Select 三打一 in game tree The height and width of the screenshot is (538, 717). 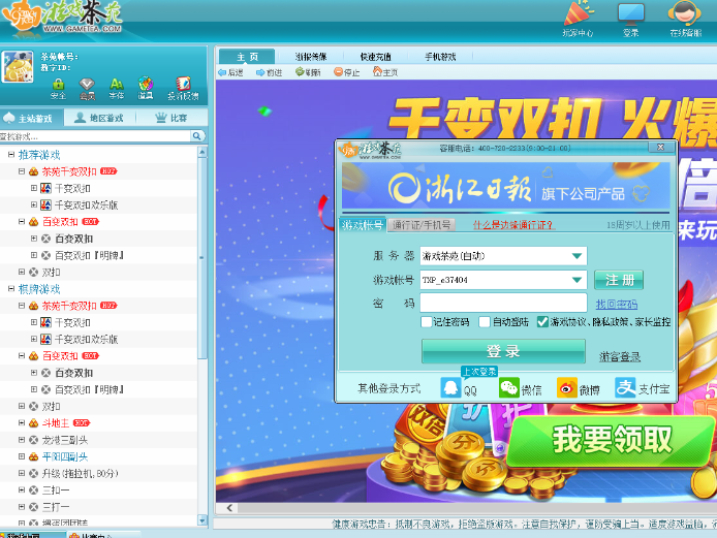[x=55, y=507]
